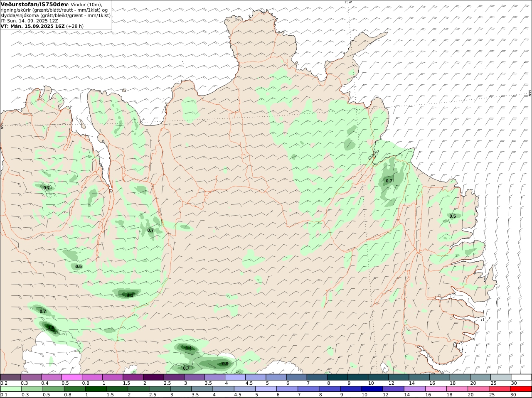The image size is (532, 398).
Task: Pick the palest green swatch starting at 0.1 in lower legend
Action: [x=10, y=389]
